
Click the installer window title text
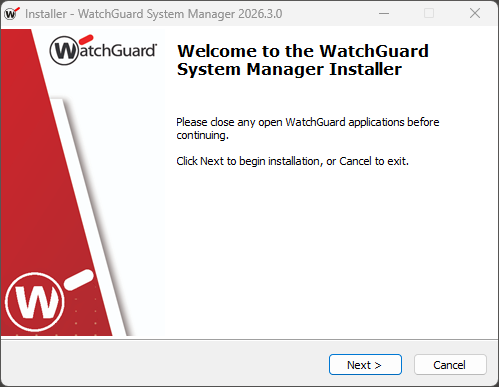(x=154, y=14)
